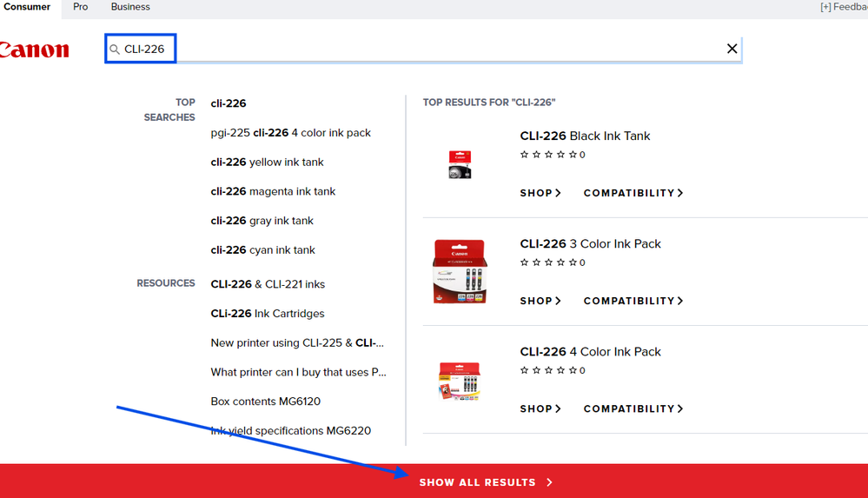Open the 3 Color Ink Pack image

(x=460, y=271)
